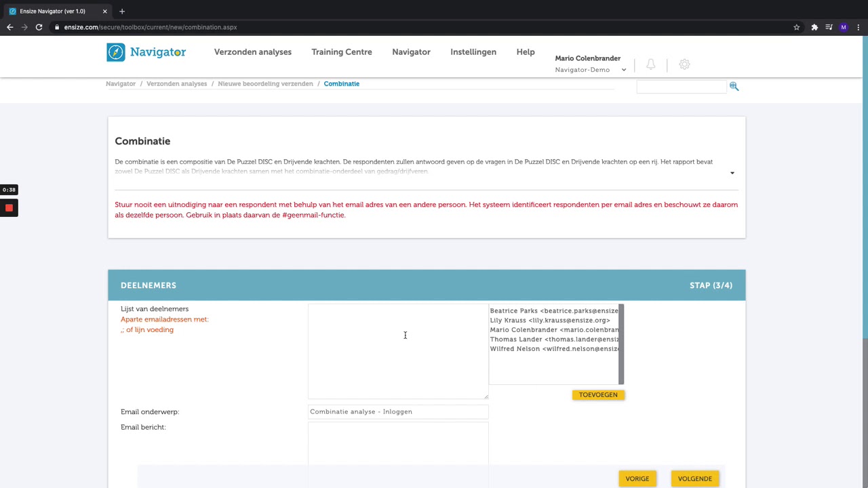
Task: Open the Verzonden analyses menu
Action: (253, 52)
